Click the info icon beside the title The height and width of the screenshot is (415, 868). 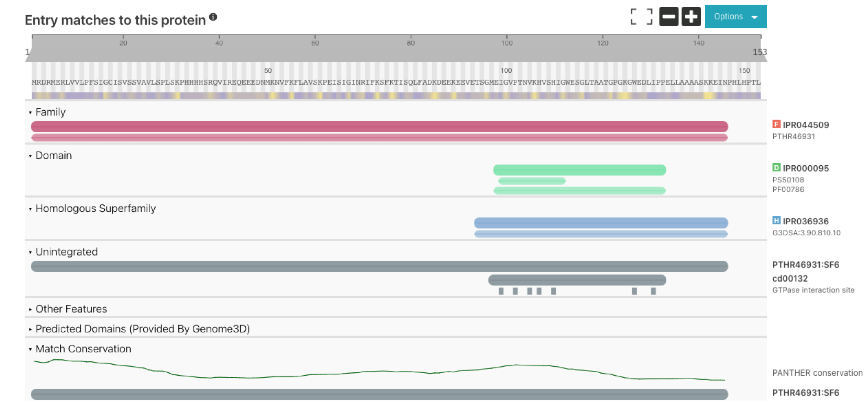(213, 17)
